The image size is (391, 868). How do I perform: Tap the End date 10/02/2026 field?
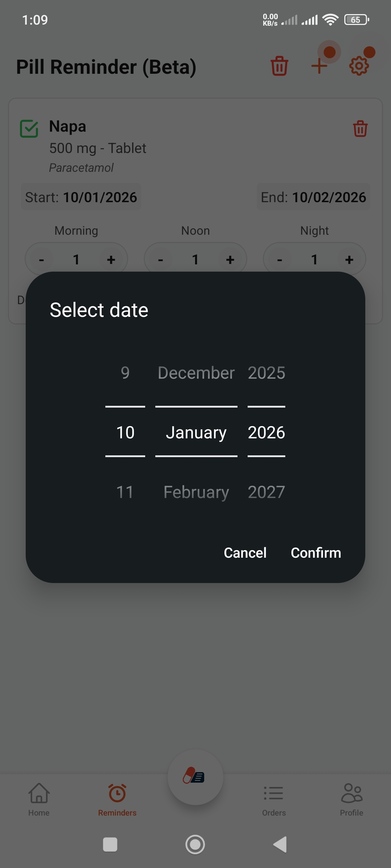click(x=314, y=197)
